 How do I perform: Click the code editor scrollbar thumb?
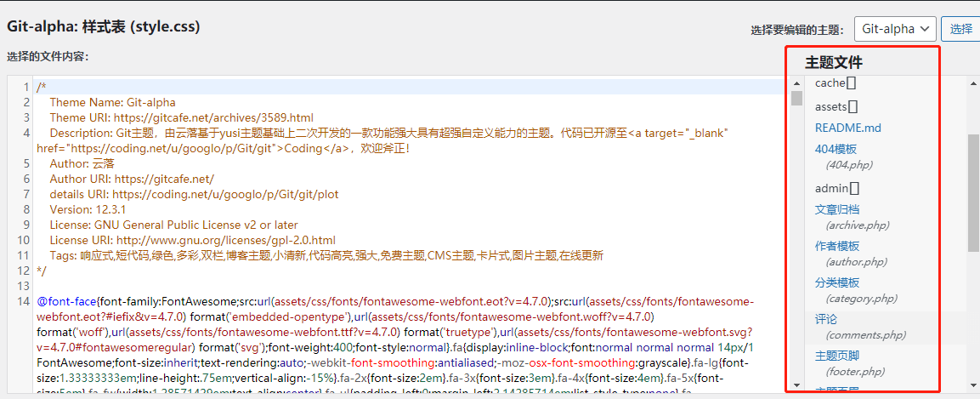[796, 98]
